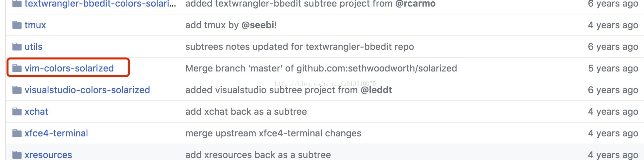This screenshot has height=160, width=644.
Task: Visit the @seebi user mention
Action: click(258, 25)
